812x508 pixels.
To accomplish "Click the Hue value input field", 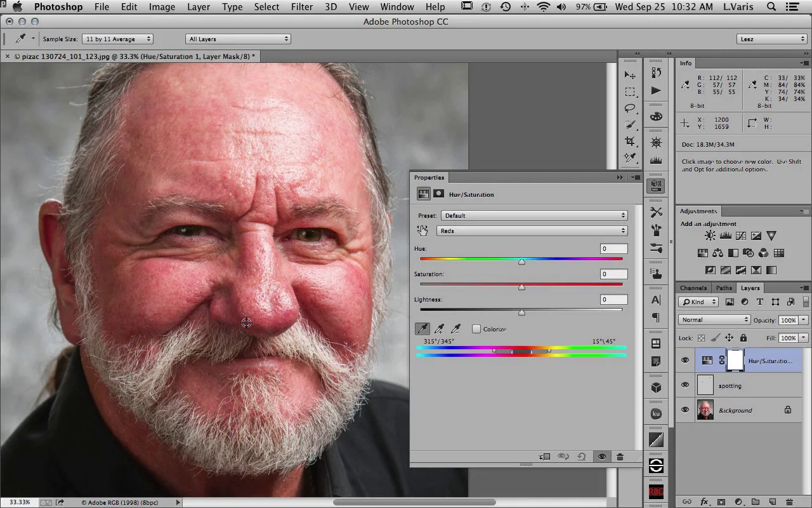I will pyautogui.click(x=613, y=249).
